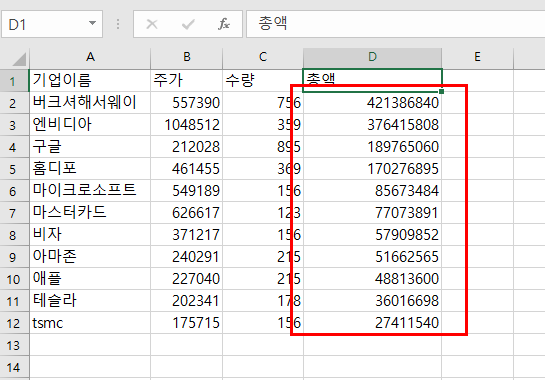This screenshot has width=545, height=380.
Task: Click the cell 테슬라
Action: pos(90,301)
